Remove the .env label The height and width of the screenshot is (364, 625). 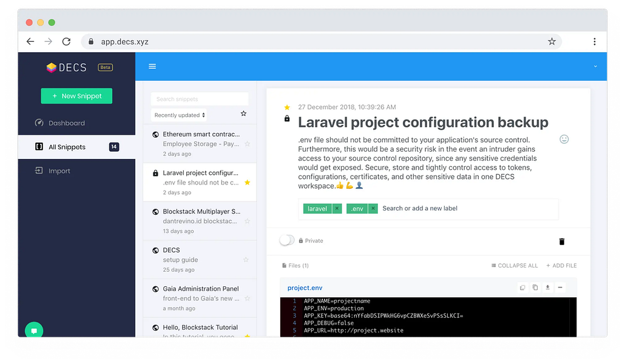(373, 209)
